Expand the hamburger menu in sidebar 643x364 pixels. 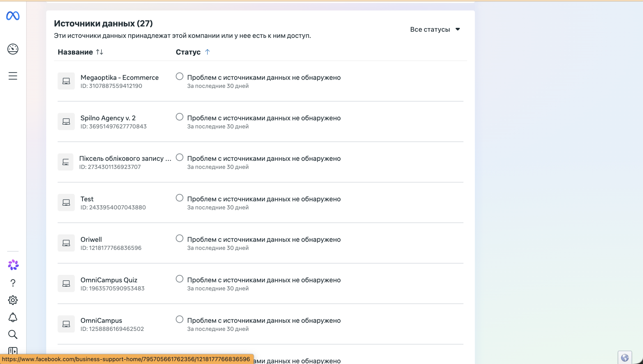(x=13, y=76)
